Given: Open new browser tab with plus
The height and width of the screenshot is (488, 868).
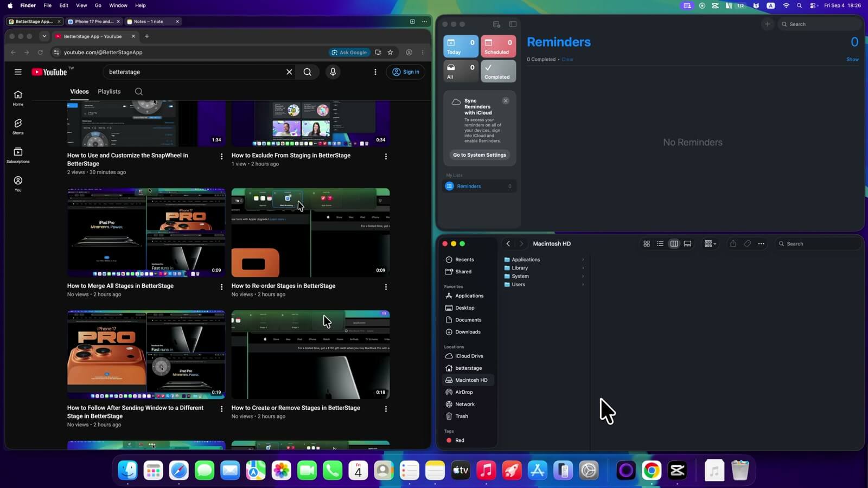Looking at the screenshot, I should click(x=146, y=36).
